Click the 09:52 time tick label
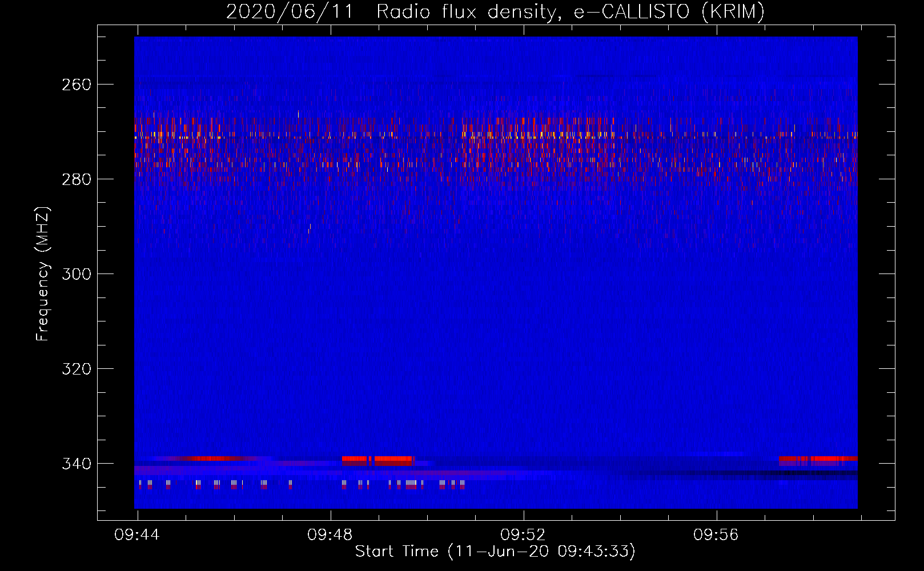 click(x=523, y=535)
